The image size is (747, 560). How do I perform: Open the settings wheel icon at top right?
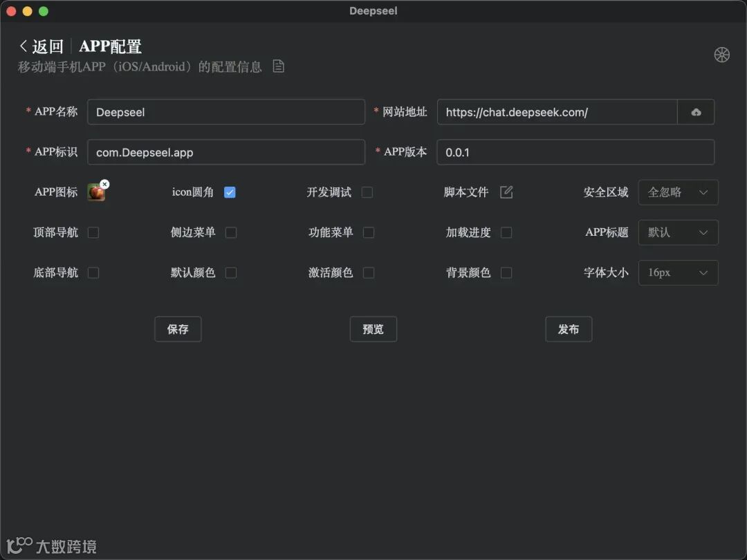pyautogui.click(x=721, y=55)
